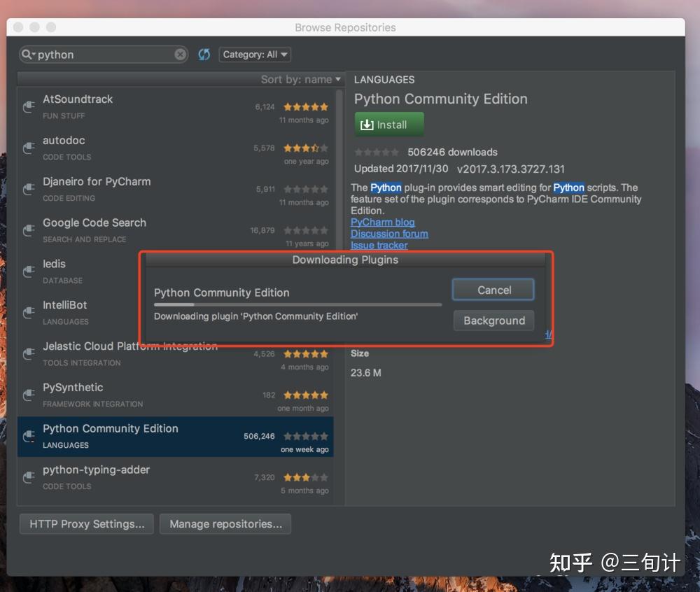Viewport: 700px width, 592px height.
Task: Clear the search field with the x icon
Action: 180,54
